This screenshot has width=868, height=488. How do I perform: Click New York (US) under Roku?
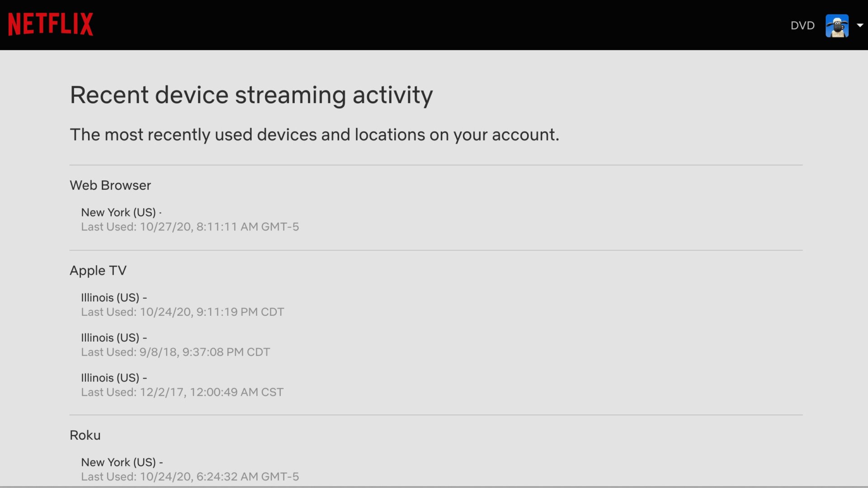118,462
